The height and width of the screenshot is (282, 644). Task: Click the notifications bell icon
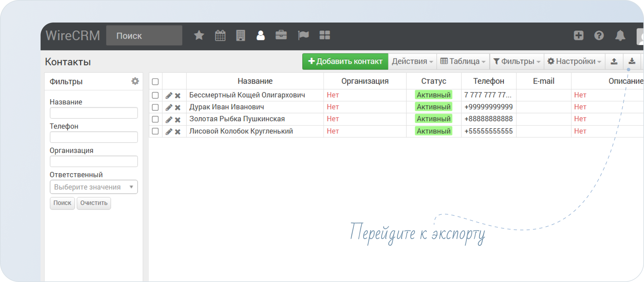pos(620,35)
